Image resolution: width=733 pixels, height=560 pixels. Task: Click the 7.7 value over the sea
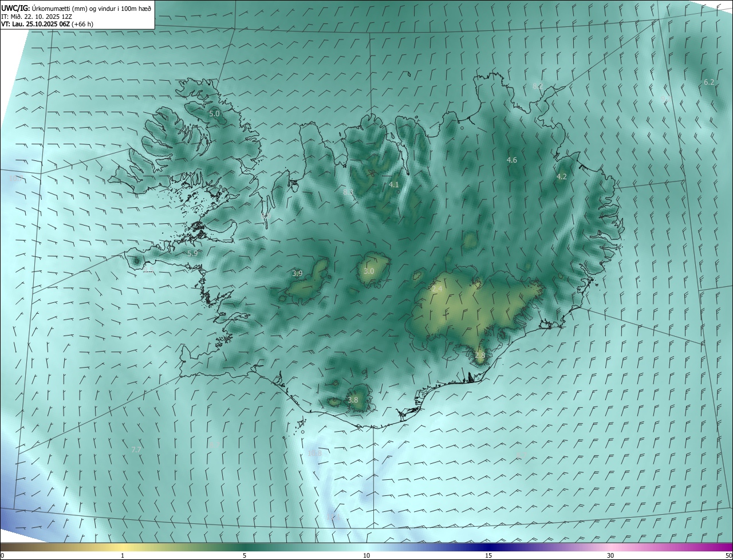click(x=136, y=450)
